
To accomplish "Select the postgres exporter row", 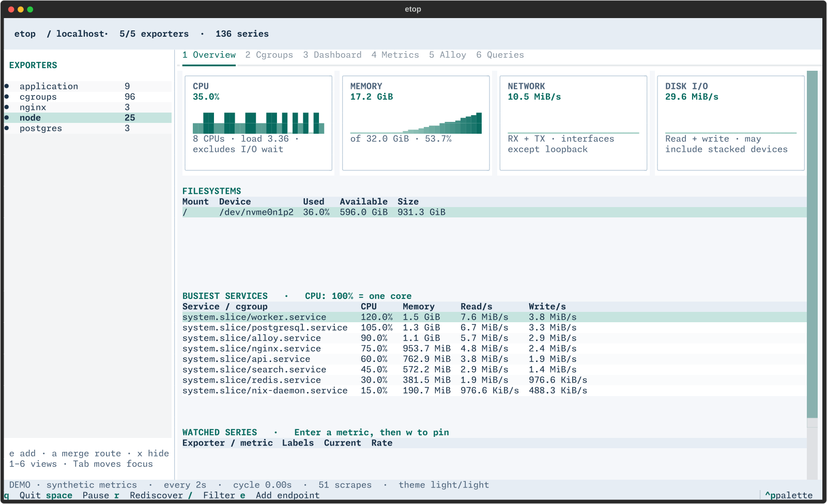I will [88, 129].
